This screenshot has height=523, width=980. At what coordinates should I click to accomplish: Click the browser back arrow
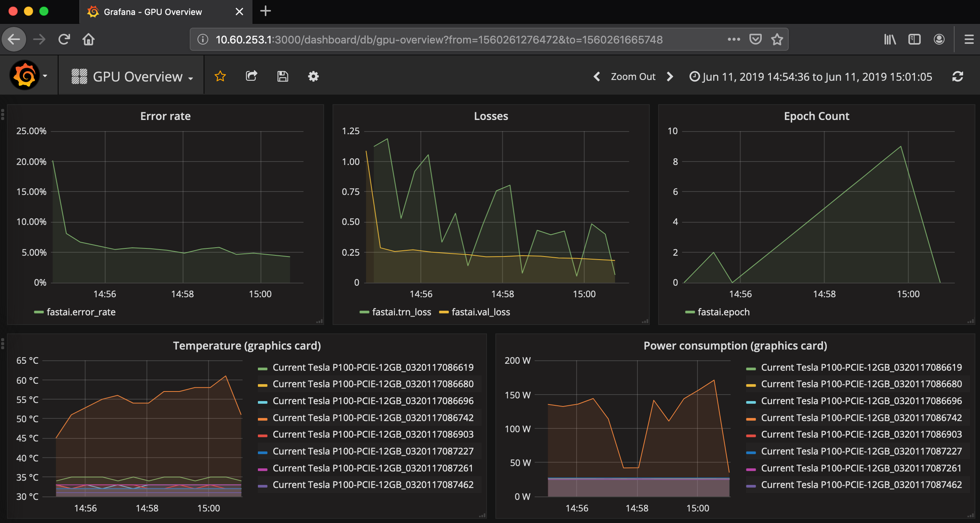click(14, 39)
